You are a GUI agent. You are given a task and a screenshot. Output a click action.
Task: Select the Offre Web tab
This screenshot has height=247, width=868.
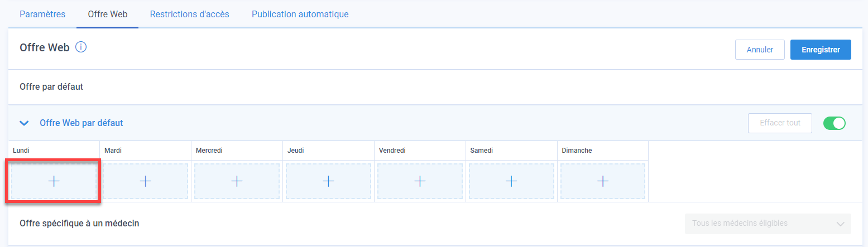[107, 14]
